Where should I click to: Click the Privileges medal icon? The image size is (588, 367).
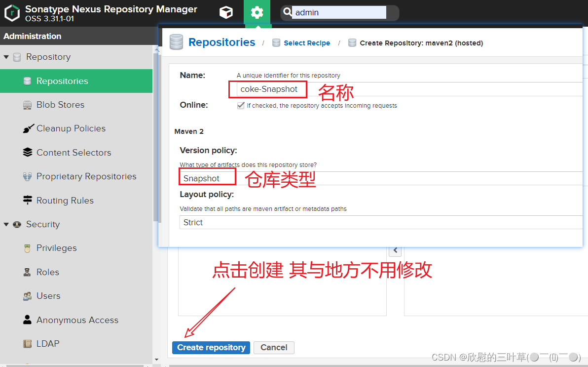tap(27, 248)
